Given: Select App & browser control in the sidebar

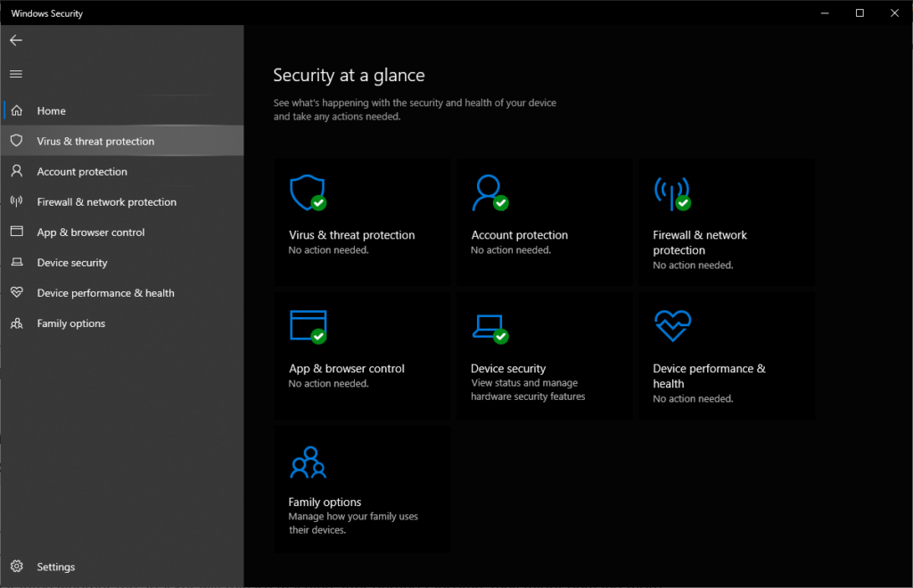Looking at the screenshot, I should coord(90,232).
